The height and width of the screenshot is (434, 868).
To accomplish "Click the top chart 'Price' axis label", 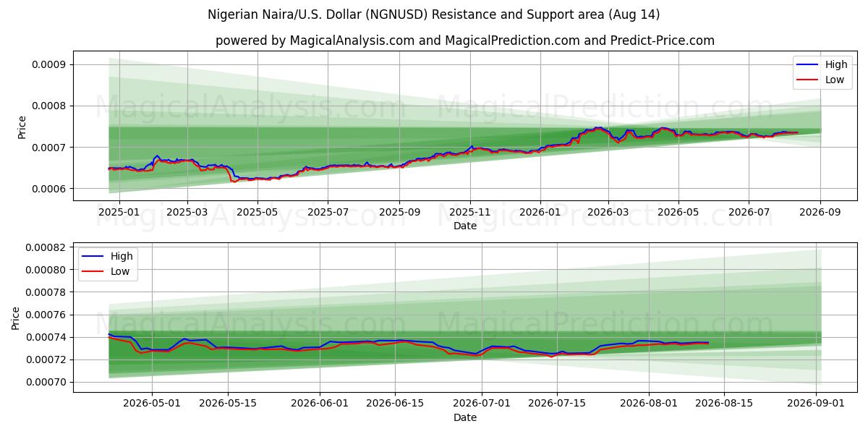I will tap(22, 127).
